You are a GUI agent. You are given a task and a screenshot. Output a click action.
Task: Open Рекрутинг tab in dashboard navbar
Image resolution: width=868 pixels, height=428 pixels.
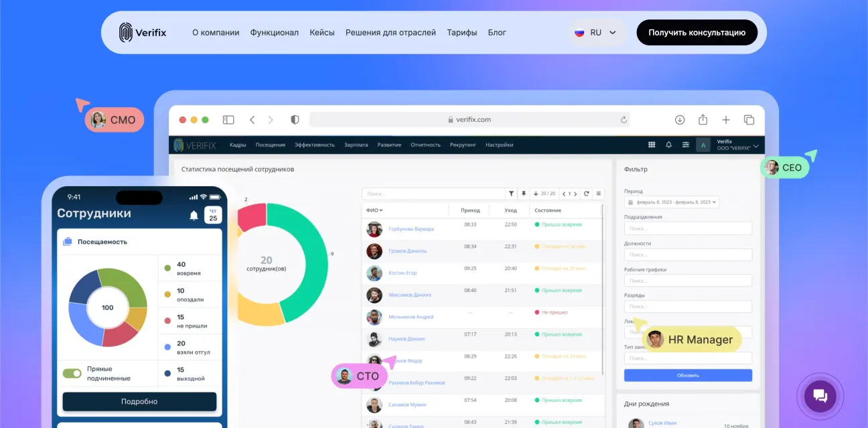[463, 145]
